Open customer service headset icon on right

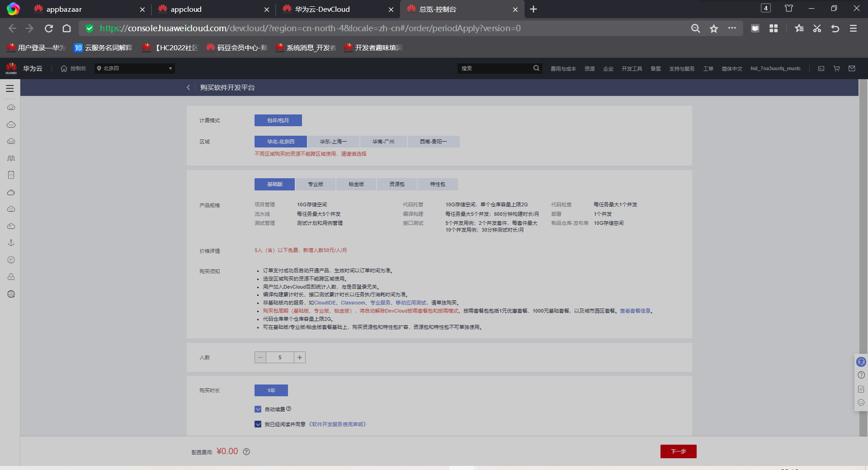pyautogui.click(x=861, y=362)
